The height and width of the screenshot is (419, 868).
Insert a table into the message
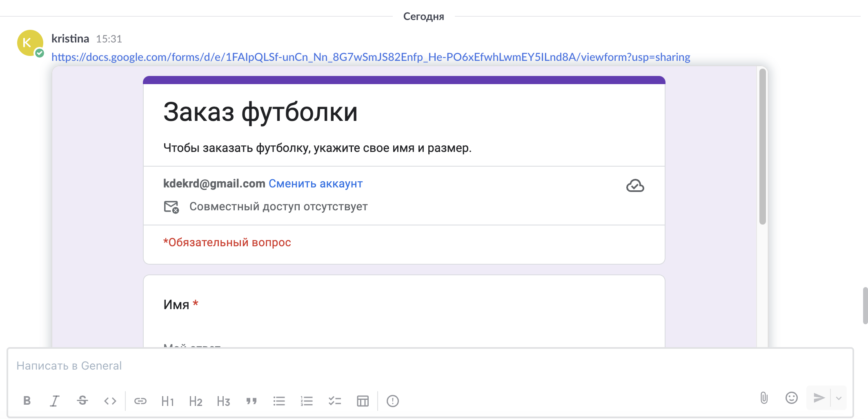(x=363, y=401)
